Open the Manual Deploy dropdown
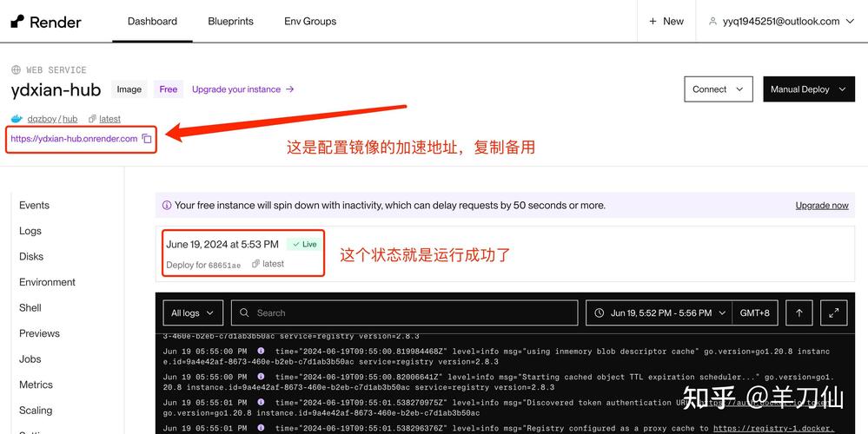The height and width of the screenshot is (434, 868). pos(809,89)
